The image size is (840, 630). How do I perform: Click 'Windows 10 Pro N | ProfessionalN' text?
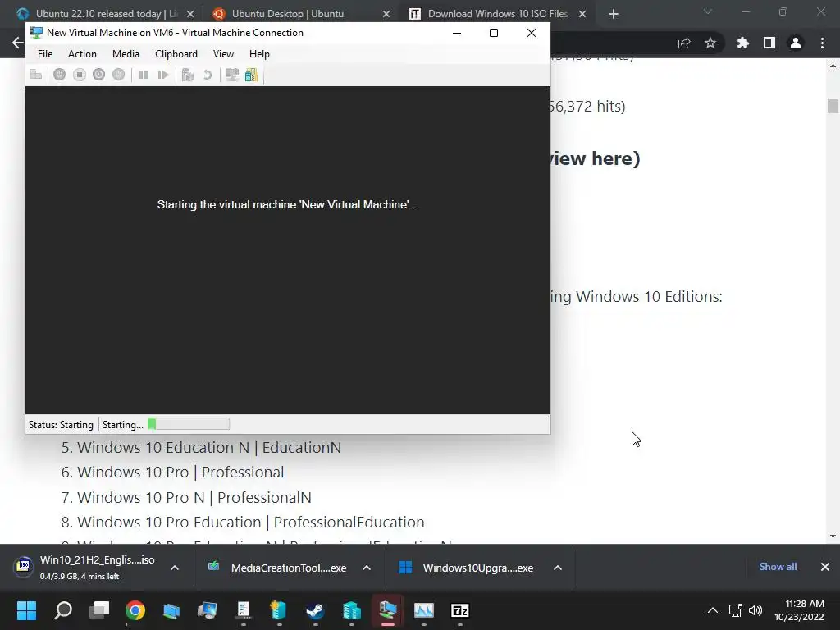[194, 497]
